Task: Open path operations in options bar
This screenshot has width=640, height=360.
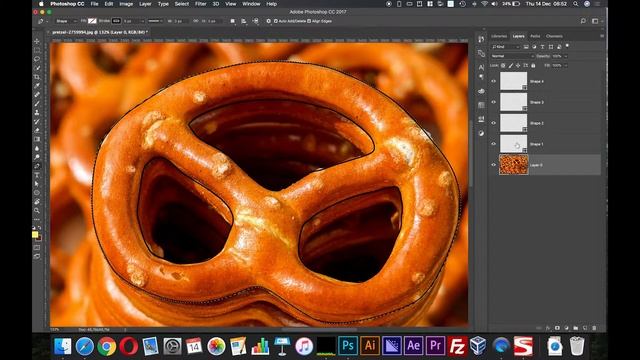Action: [x=233, y=21]
